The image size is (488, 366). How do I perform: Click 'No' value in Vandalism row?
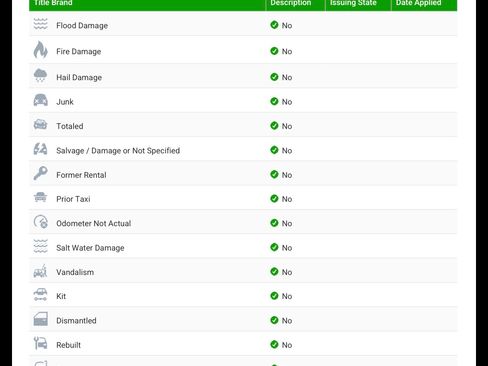[x=287, y=272]
